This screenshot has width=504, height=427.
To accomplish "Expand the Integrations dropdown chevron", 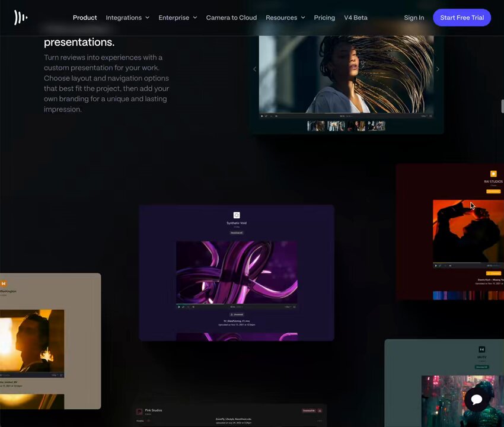I will point(148,17).
